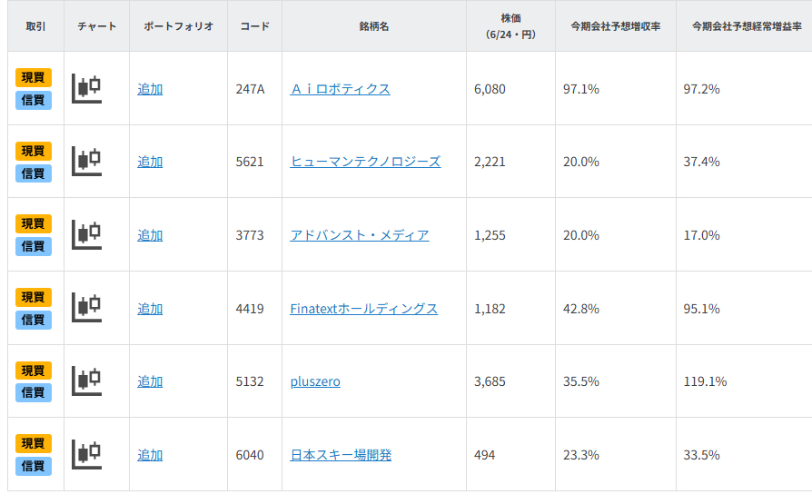
Task: Open the ヒューマンテクノロジーズ stock link
Action: click(366, 162)
